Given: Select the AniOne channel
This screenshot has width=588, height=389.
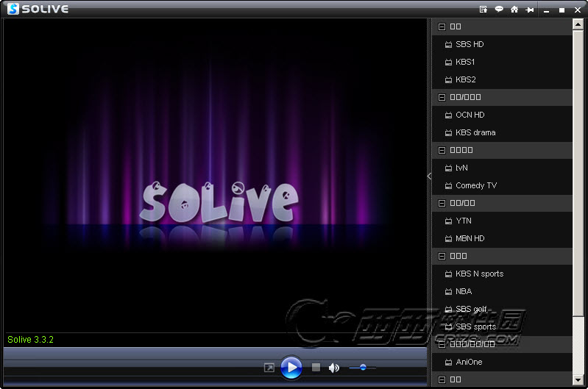Looking at the screenshot, I should [x=502, y=362].
